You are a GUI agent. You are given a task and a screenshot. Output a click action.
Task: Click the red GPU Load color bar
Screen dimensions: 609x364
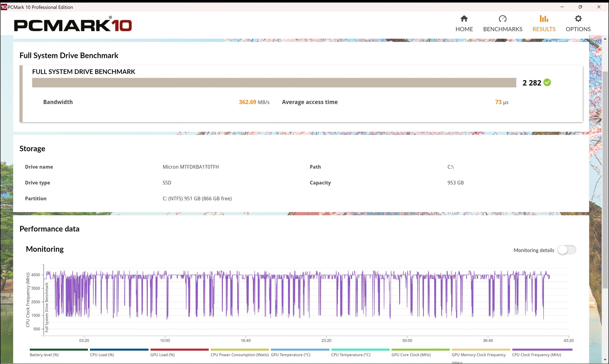coord(179,349)
